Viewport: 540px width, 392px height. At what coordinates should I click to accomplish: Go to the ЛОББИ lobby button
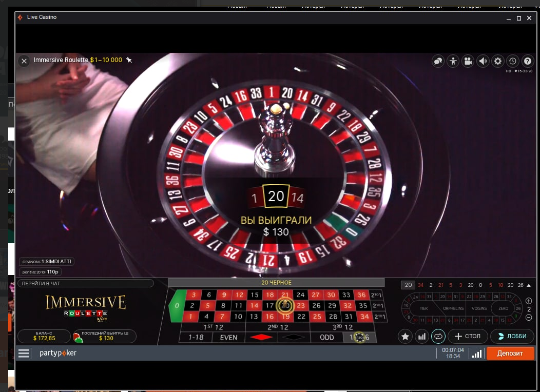click(512, 336)
